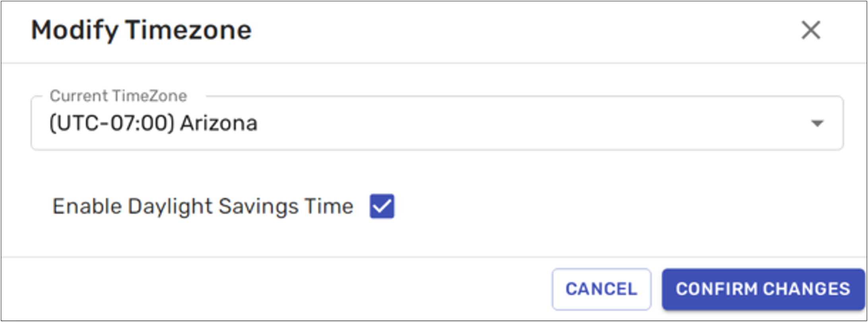Click the Enable Daylight Savings Time label

203,207
